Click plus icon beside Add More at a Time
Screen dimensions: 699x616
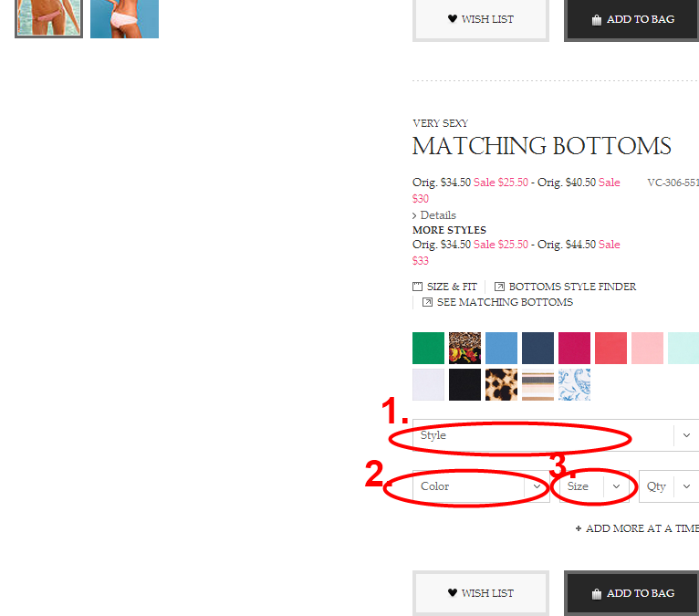[x=579, y=528]
